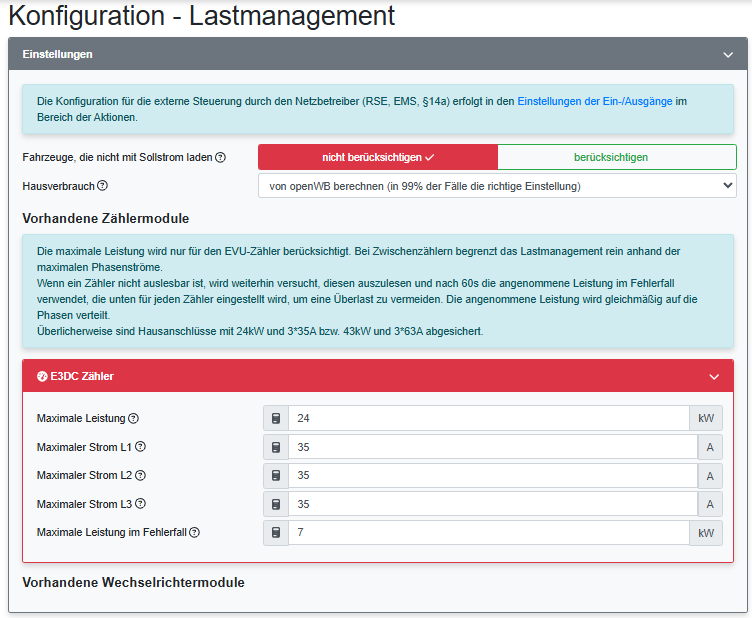Click the E3DC Zähler gauge icon
The width and height of the screenshot is (752, 618).
coord(42,376)
